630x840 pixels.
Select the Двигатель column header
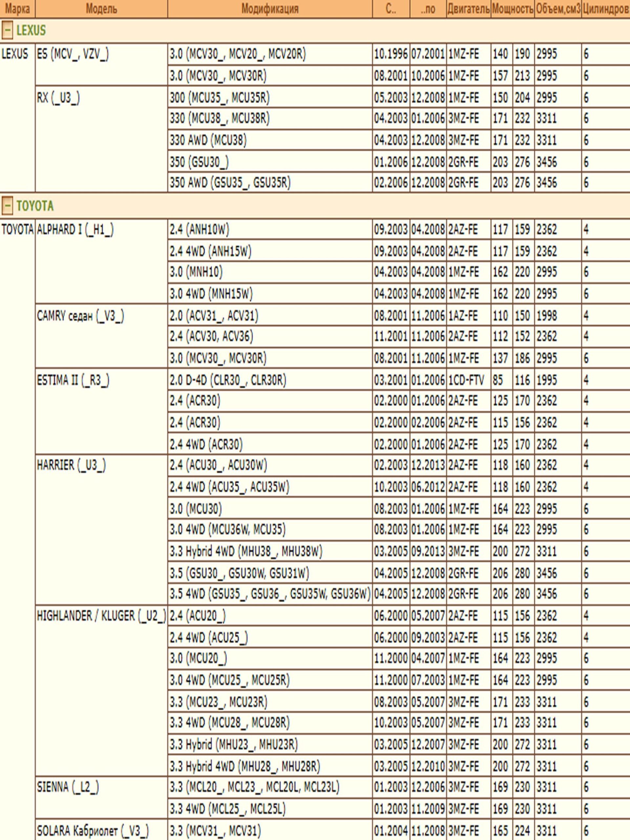[469, 9]
